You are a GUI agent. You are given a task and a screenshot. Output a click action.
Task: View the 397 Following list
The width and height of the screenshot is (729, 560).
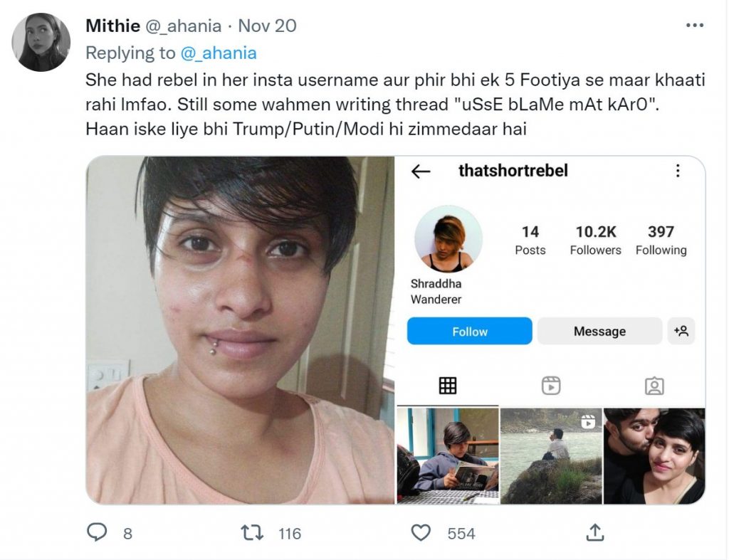(x=661, y=240)
